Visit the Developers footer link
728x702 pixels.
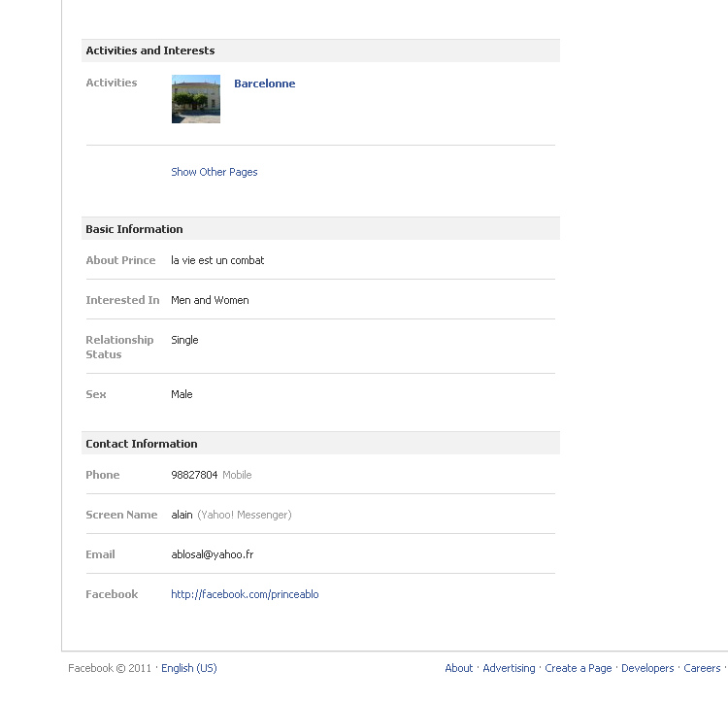647,669
